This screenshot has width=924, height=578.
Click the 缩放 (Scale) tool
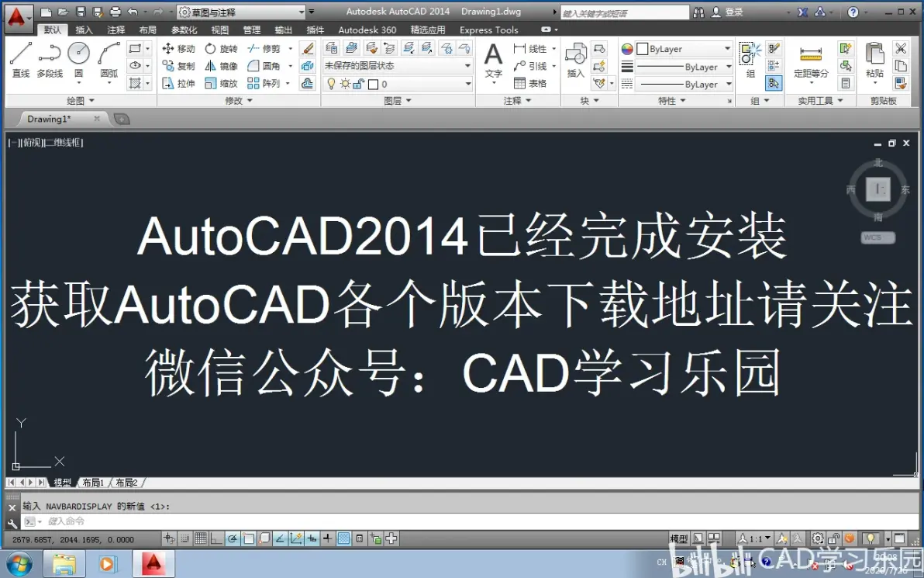221,84
